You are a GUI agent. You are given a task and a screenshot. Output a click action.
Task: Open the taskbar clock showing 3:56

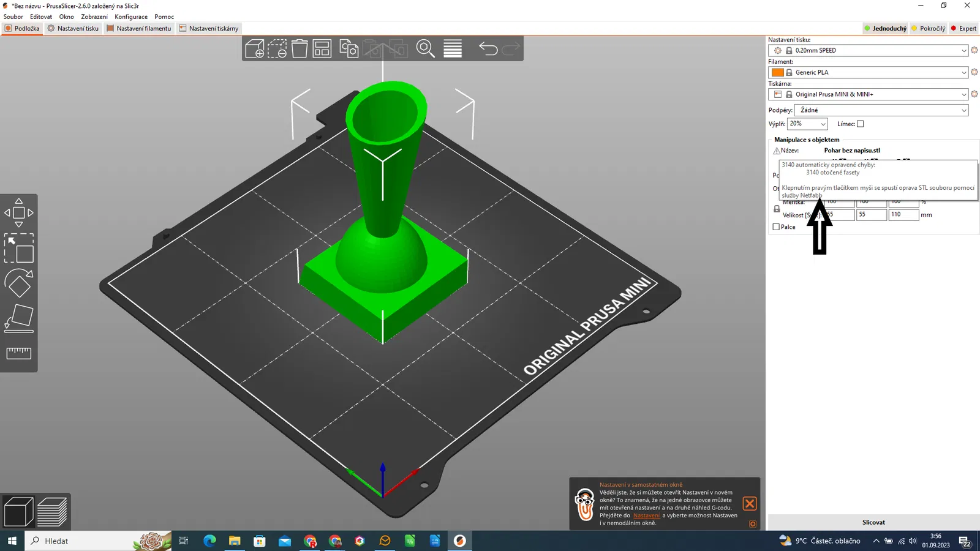click(x=936, y=541)
